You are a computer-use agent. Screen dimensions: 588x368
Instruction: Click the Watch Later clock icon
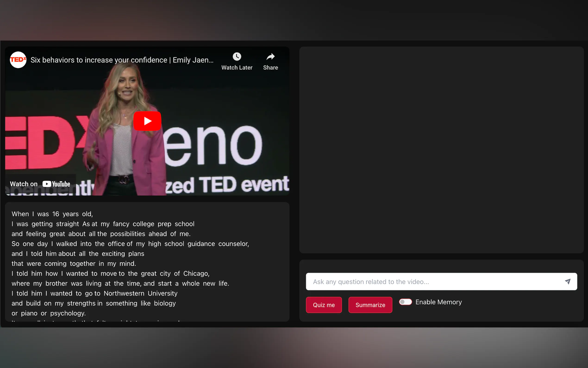[x=237, y=57]
